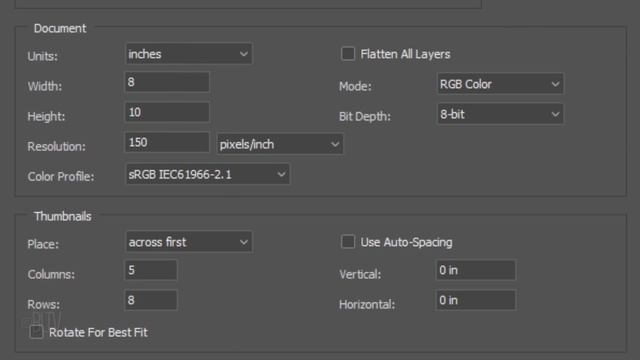Open the Bit Depth dropdown
The height and width of the screenshot is (360, 640).
tap(500, 114)
